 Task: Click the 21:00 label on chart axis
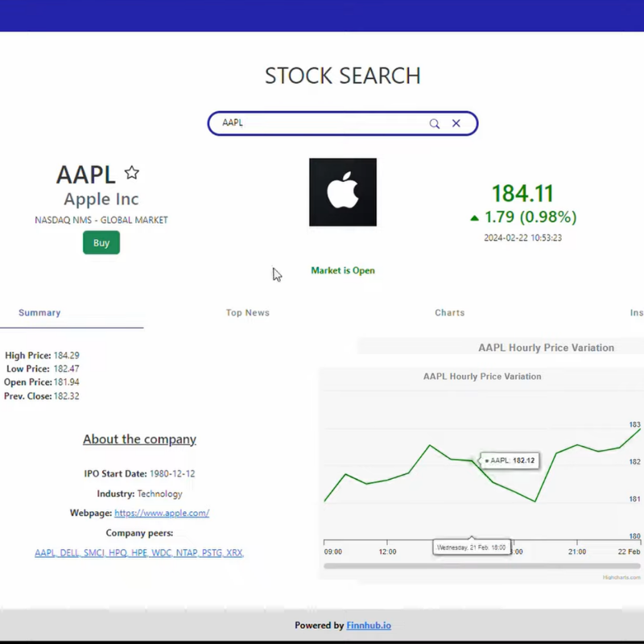tap(577, 551)
